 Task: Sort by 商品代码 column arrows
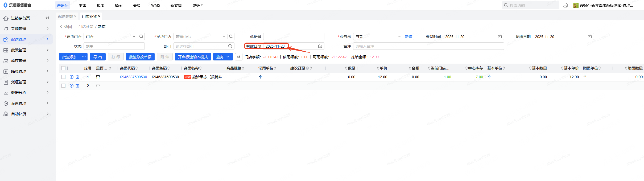(x=137, y=68)
